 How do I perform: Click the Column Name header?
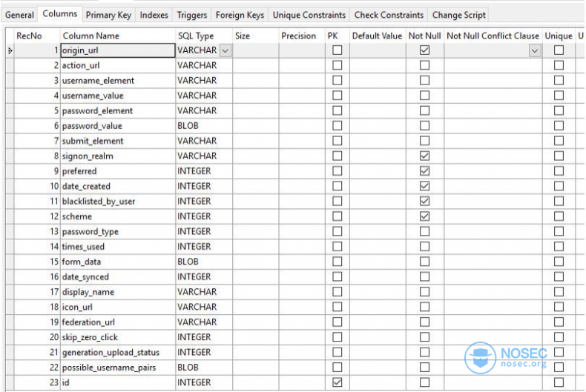coord(90,36)
